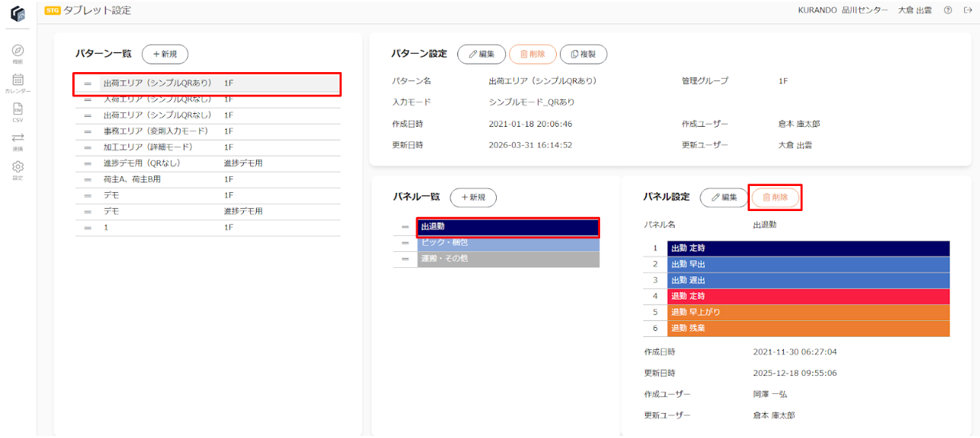Grab the drag handle of 運搬・その他 panel
The image size is (980, 438).
pyautogui.click(x=405, y=259)
